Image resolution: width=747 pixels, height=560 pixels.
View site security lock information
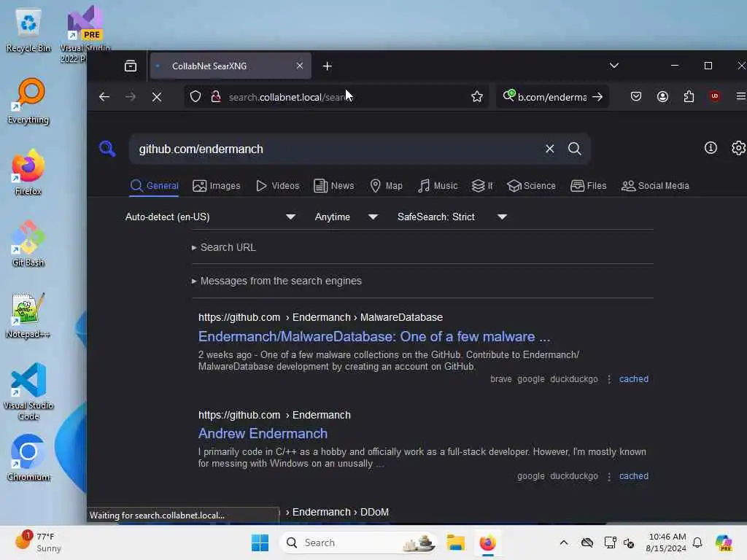216,97
